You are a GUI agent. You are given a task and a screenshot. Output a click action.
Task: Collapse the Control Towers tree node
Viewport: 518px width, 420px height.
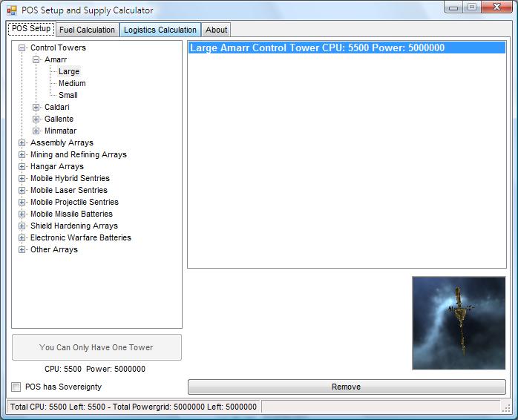pos(22,48)
